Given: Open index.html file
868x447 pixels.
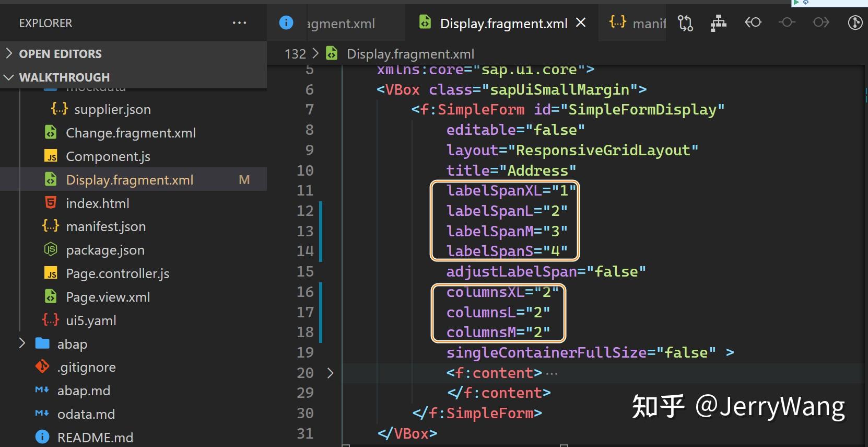Looking at the screenshot, I should [97, 203].
